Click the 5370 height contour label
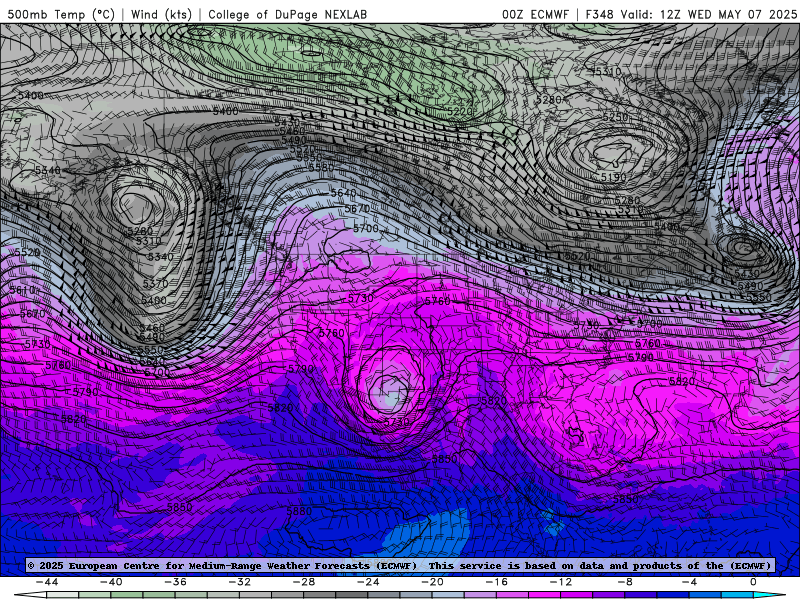Image resolution: width=800 pixels, height=600 pixels. click(156, 284)
